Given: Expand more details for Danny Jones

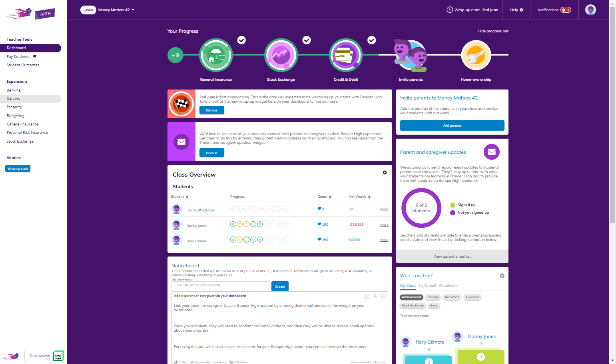Looking at the screenshot, I should [x=384, y=225].
